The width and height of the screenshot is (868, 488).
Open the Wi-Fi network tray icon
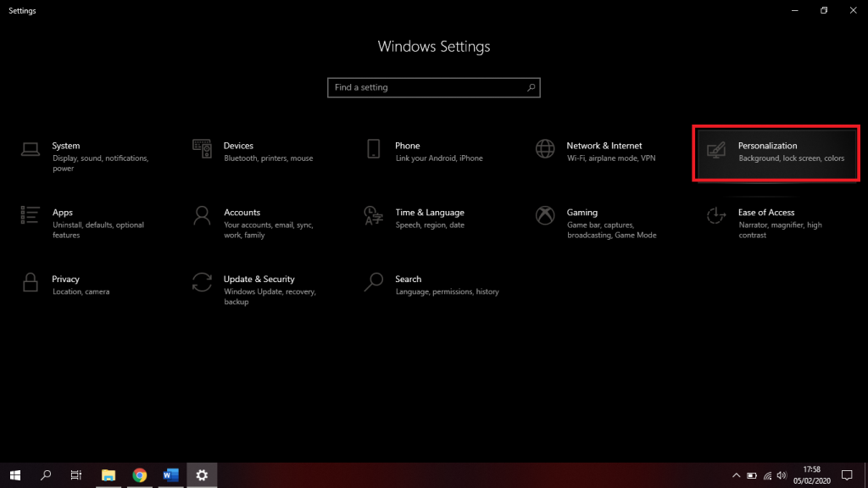(x=767, y=475)
